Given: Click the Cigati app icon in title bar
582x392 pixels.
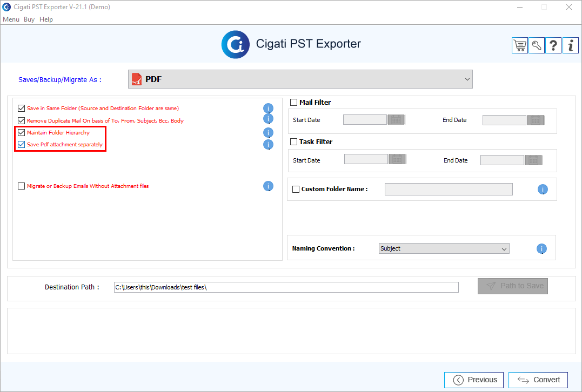Looking at the screenshot, I should pyautogui.click(x=6, y=6).
